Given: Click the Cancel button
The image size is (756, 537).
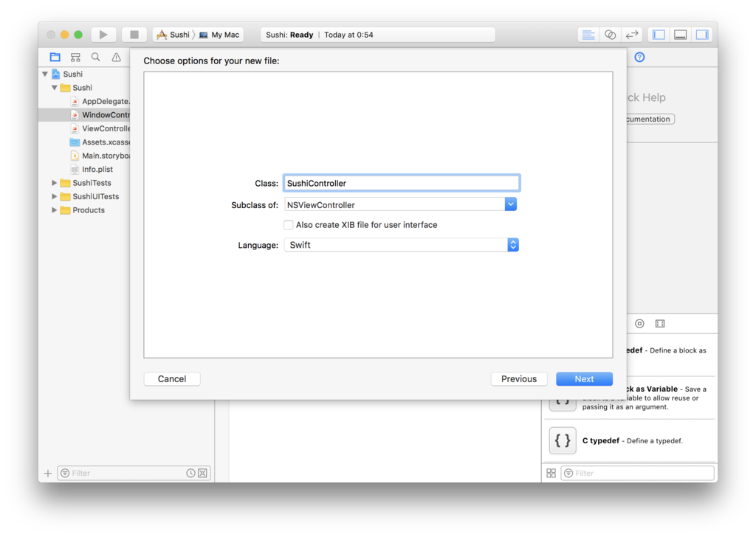Looking at the screenshot, I should coord(172,379).
